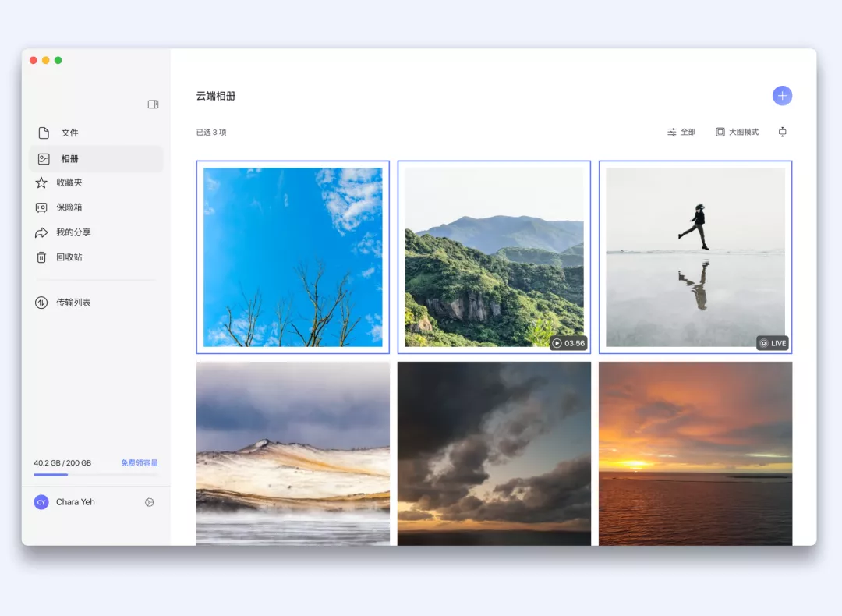Click the filter sliders icon beside 全部
The width and height of the screenshot is (842, 616).
pyautogui.click(x=672, y=132)
